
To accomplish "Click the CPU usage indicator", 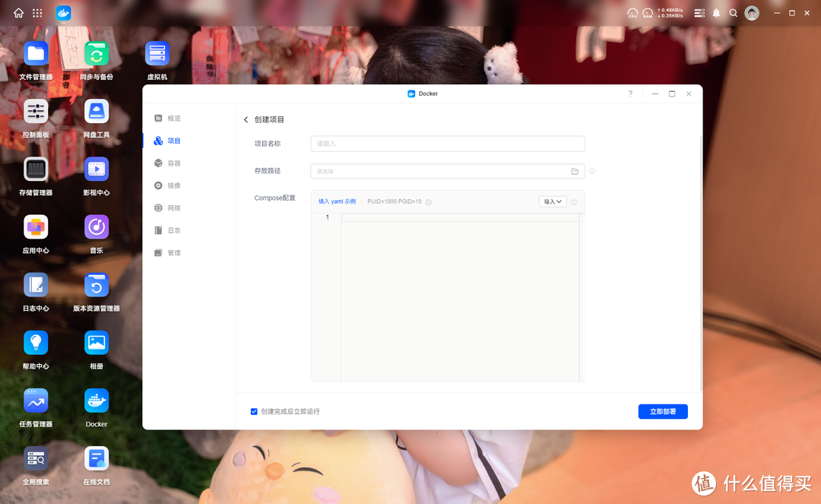I will coord(632,13).
